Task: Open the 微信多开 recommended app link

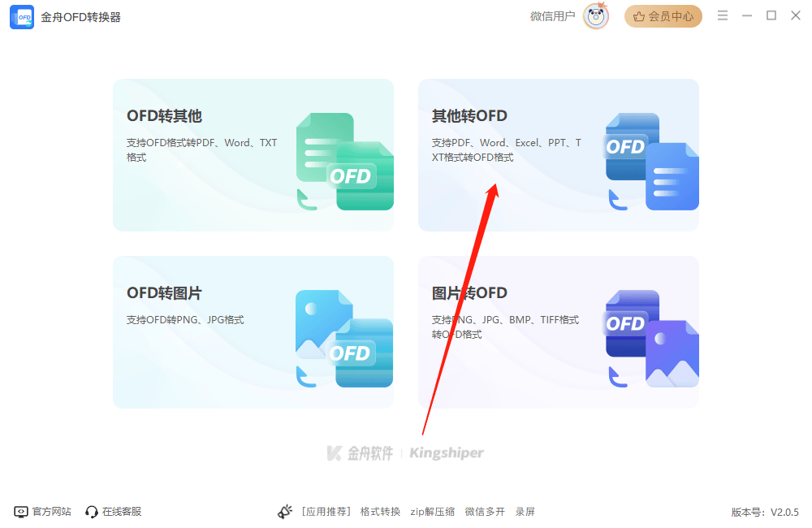Action: point(485,512)
